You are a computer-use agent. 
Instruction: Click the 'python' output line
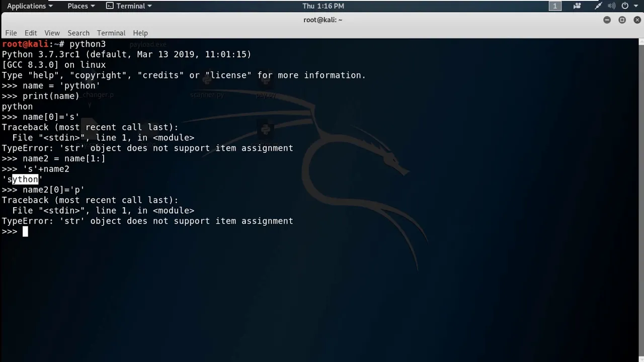17,107
